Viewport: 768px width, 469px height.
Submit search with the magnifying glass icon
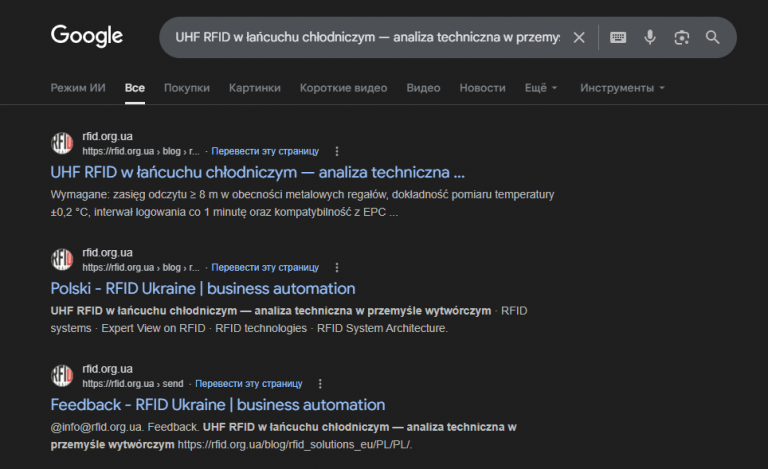pos(713,38)
